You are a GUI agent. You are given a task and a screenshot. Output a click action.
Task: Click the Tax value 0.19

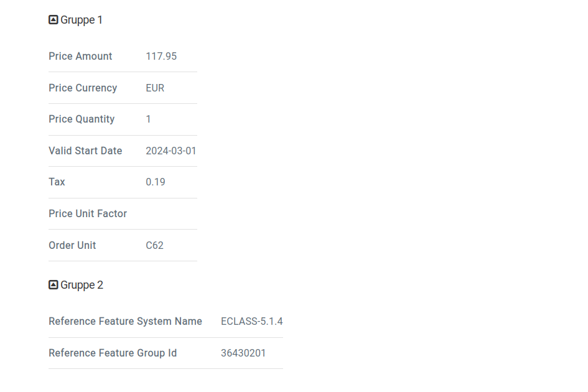point(156,182)
